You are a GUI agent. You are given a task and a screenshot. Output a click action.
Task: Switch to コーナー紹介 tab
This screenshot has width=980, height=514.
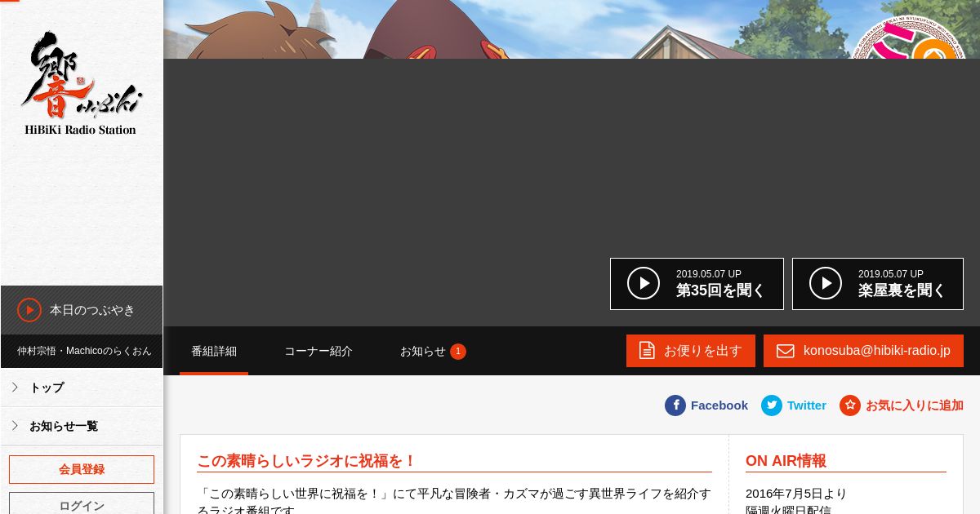click(x=318, y=351)
